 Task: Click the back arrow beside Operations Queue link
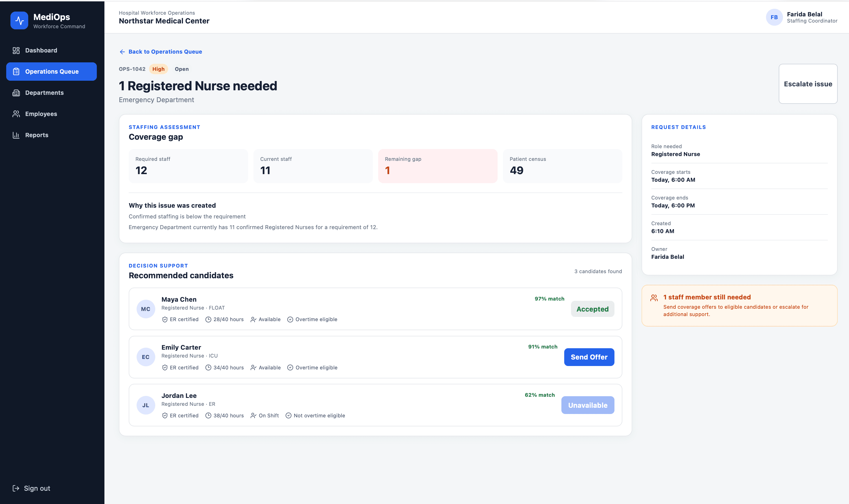[122, 52]
